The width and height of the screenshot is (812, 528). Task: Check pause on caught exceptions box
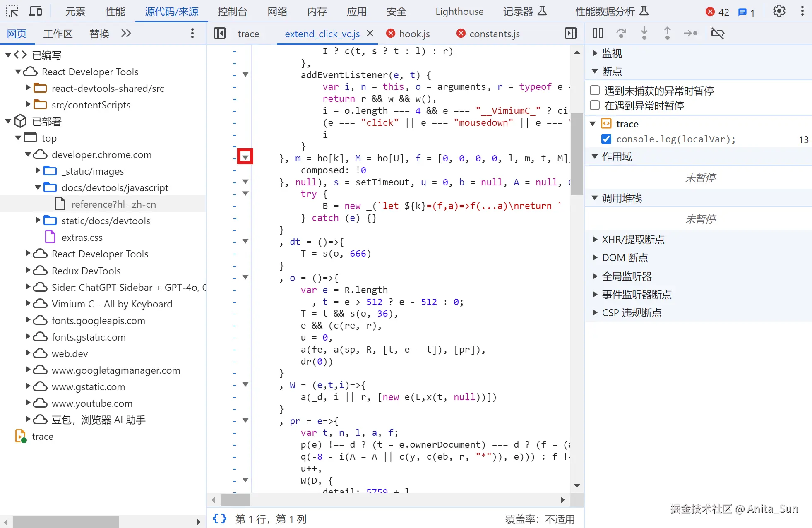pos(595,106)
